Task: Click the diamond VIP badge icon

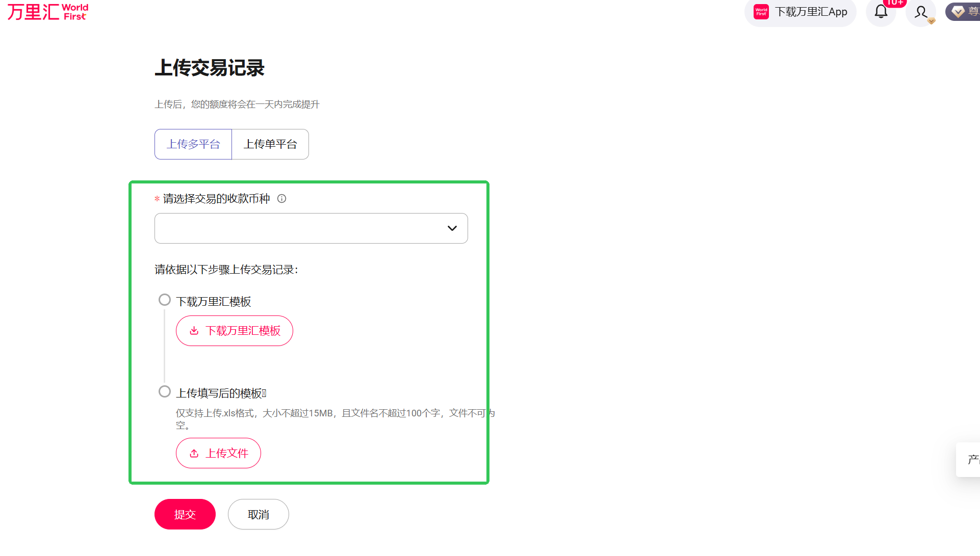Action: coord(958,12)
